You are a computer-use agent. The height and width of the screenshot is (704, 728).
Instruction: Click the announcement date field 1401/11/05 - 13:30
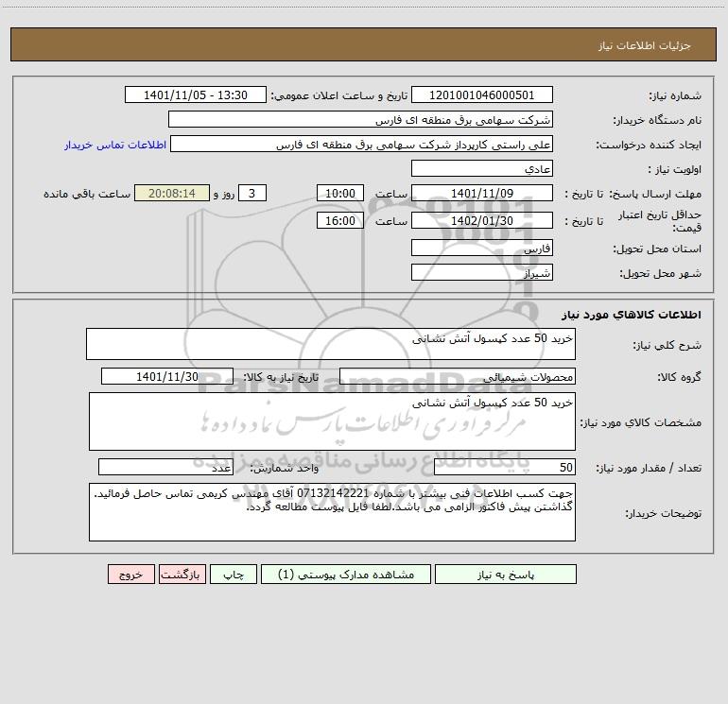196,94
